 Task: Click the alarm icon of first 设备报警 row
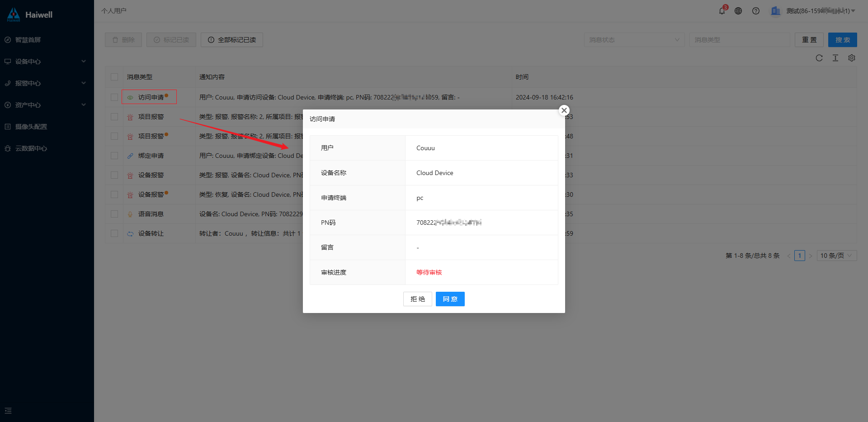pyautogui.click(x=130, y=175)
